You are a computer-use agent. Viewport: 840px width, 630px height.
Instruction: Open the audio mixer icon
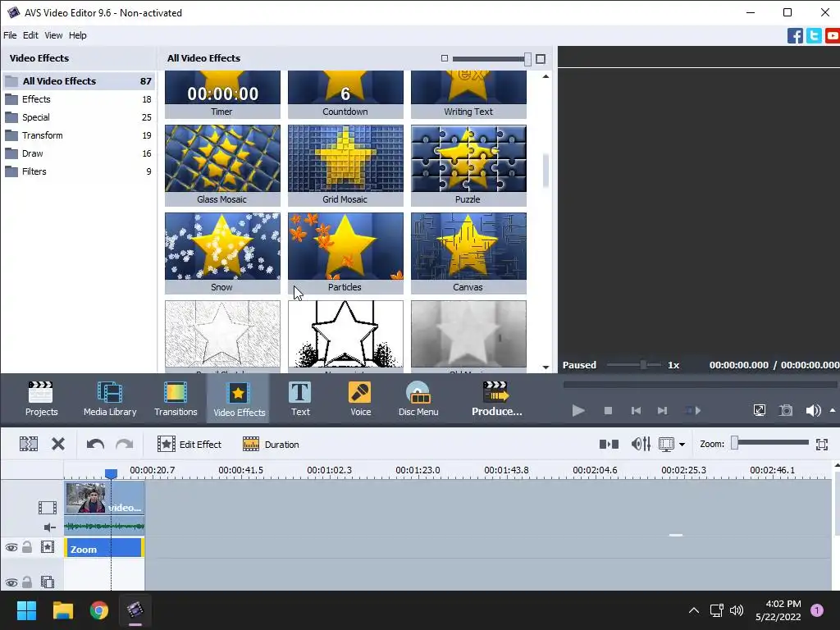[641, 444]
